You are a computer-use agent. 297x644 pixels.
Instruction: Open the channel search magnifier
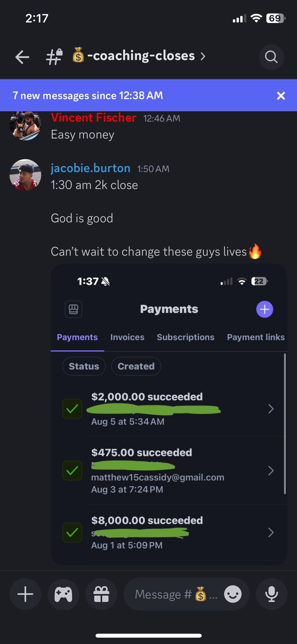(x=271, y=57)
